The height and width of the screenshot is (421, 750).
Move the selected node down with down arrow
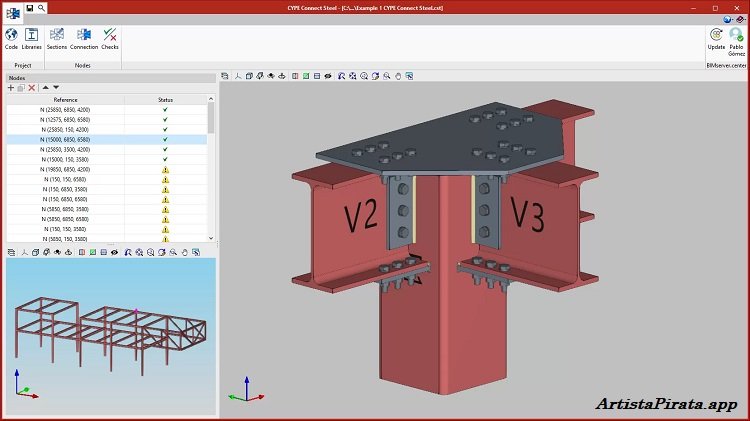(56, 88)
